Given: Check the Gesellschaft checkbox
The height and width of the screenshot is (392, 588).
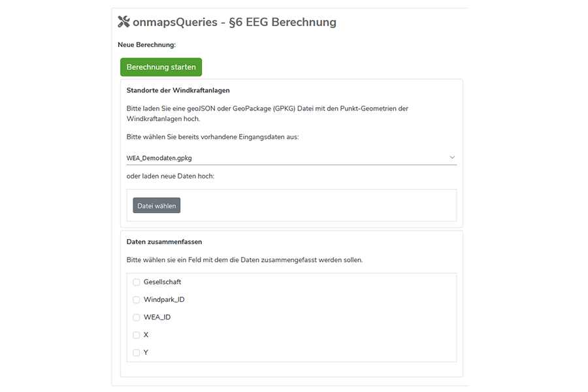Looking at the screenshot, I should point(137,282).
